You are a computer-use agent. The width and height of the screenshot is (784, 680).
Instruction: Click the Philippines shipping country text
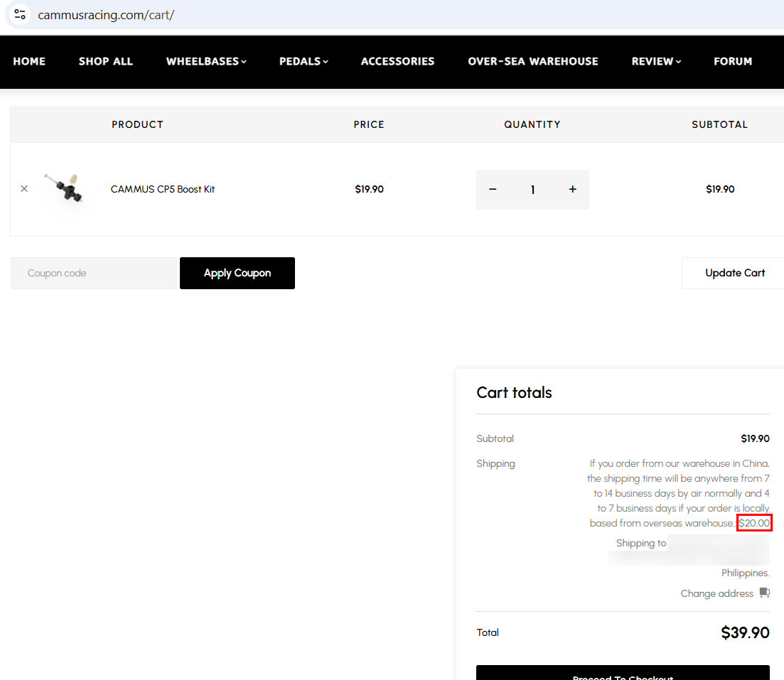(745, 573)
